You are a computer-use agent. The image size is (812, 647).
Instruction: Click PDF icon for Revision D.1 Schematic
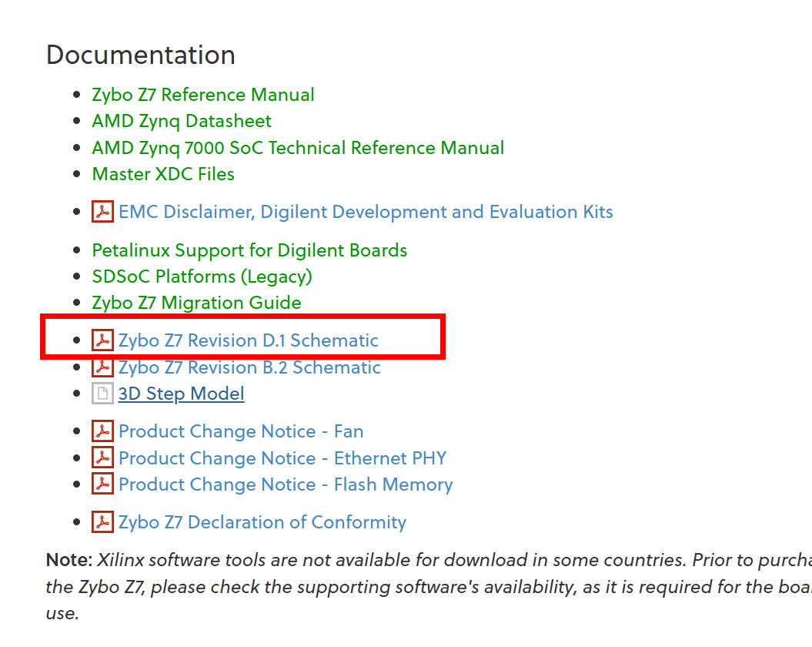tap(102, 340)
